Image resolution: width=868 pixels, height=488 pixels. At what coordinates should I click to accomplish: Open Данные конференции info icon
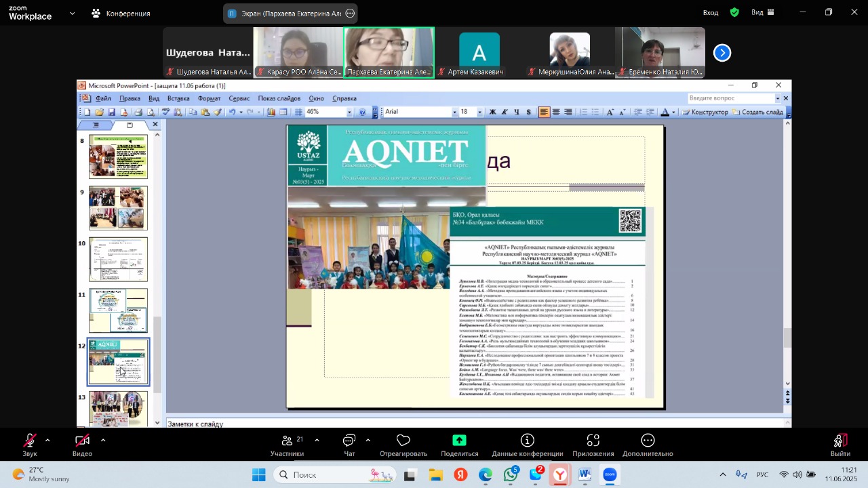(528, 441)
